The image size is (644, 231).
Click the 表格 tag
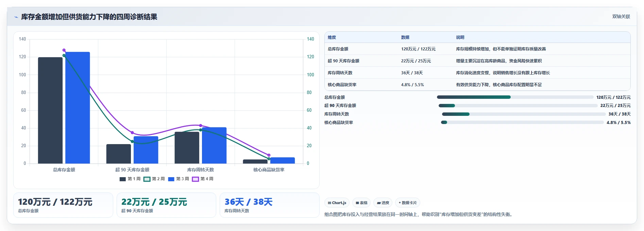(x=361, y=203)
